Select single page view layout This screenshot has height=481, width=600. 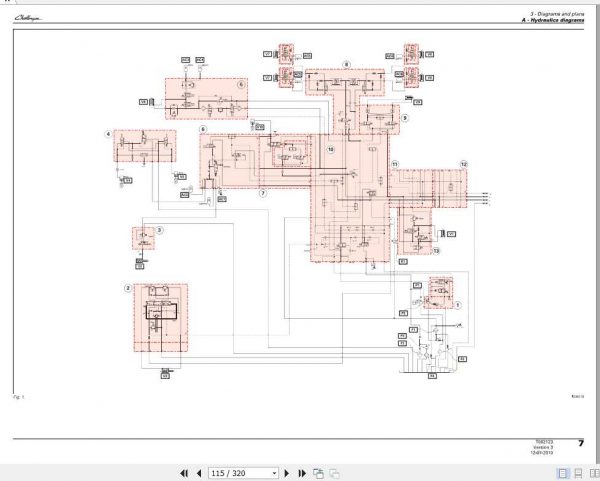[x=563, y=473]
